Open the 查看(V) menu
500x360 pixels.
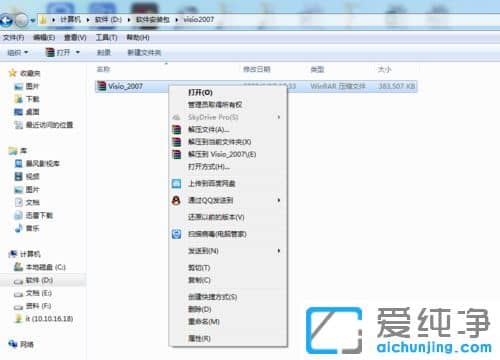(x=75, y=37)
